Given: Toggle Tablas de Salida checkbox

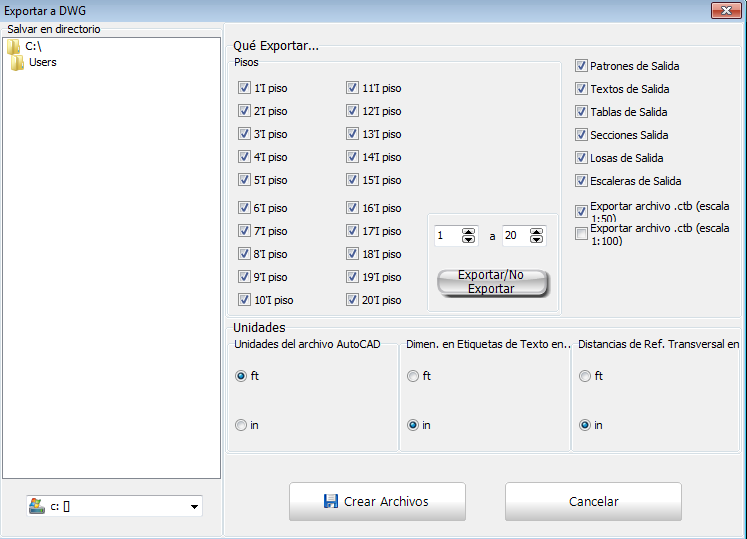Looking at the screenshot, I should tap(581, 112).
